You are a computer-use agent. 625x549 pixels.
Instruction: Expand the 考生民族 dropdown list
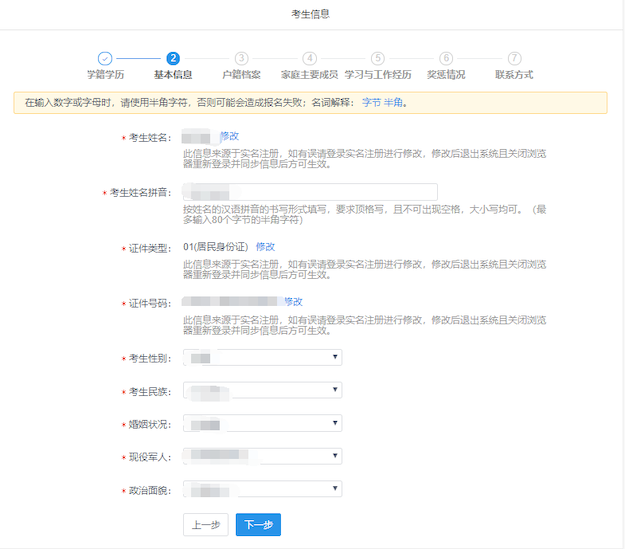[262, 390]
